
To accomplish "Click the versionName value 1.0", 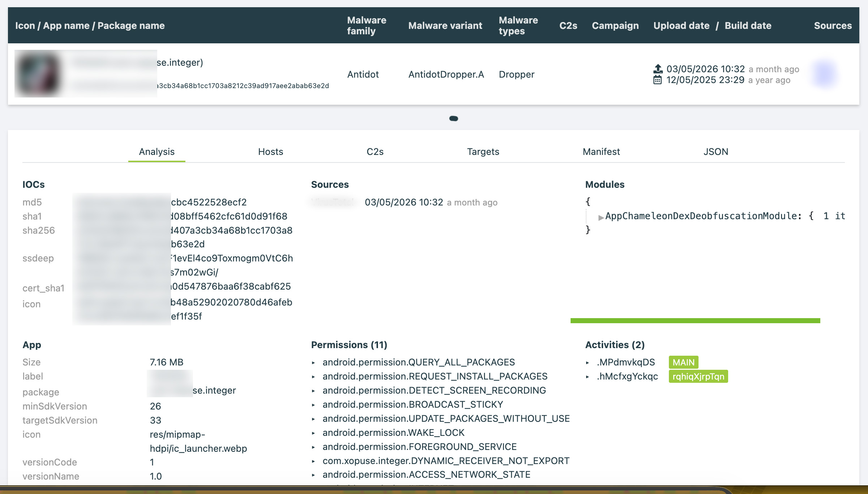I will (x=156, y=476).
